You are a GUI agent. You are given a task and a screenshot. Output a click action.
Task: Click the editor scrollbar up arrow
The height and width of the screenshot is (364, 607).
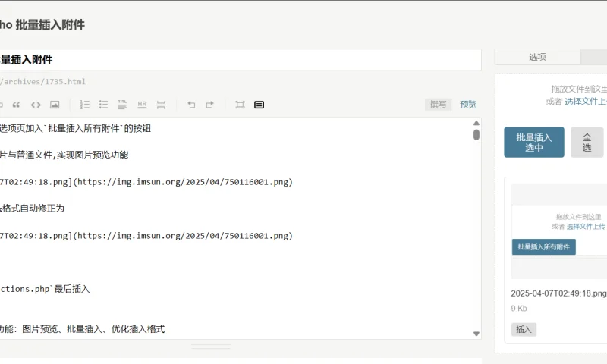[x=476, y=123]
